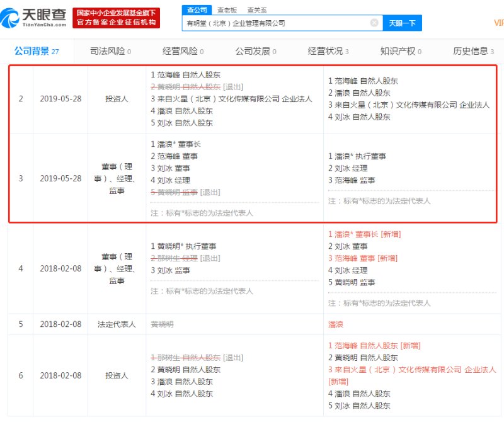Click 3 范海峰 董事 [新增] in row 4
The height and width of the screenshot is (422, 504).
pyautogui.click(x=363, y=258)
